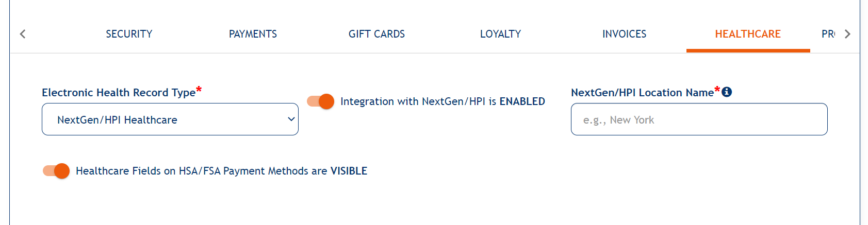Show the Invoices tab

[624, 34]
